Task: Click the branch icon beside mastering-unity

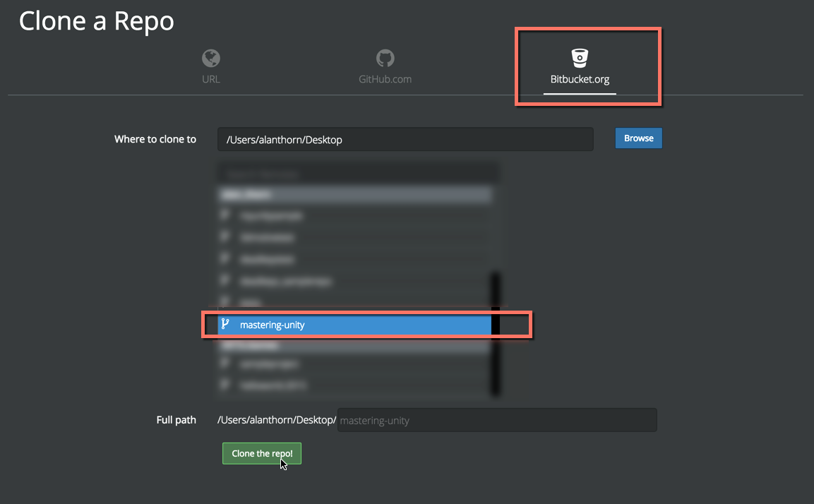Action: click(225, 324)
